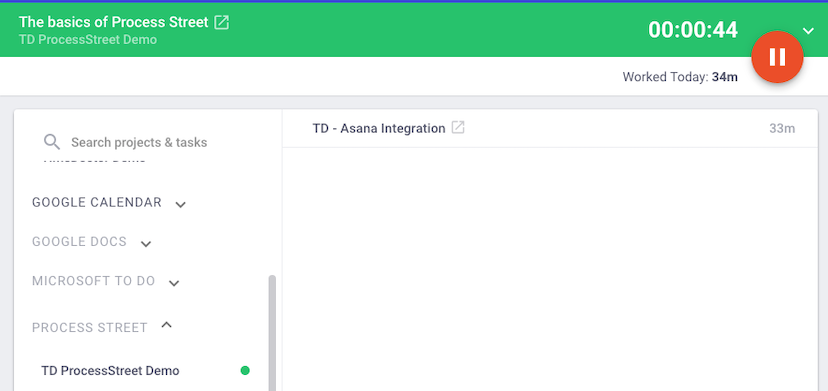Screen dimensions: 828x391
Task: Click the 00:00:44 timer display
Action: pyautogui.click(x=693, y=30)
